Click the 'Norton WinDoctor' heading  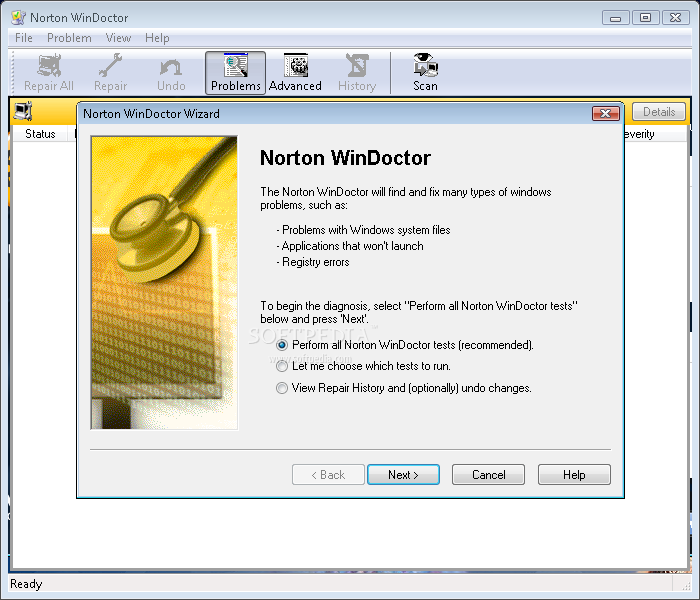click(345, 158)
